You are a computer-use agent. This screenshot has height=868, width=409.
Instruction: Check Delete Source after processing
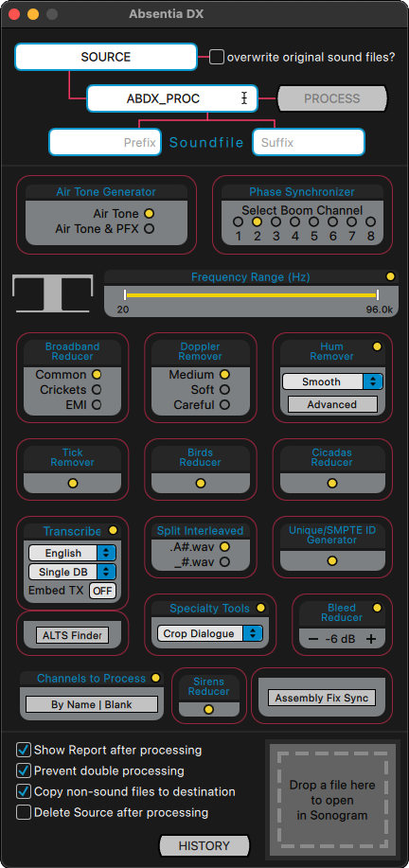point(24,813)
